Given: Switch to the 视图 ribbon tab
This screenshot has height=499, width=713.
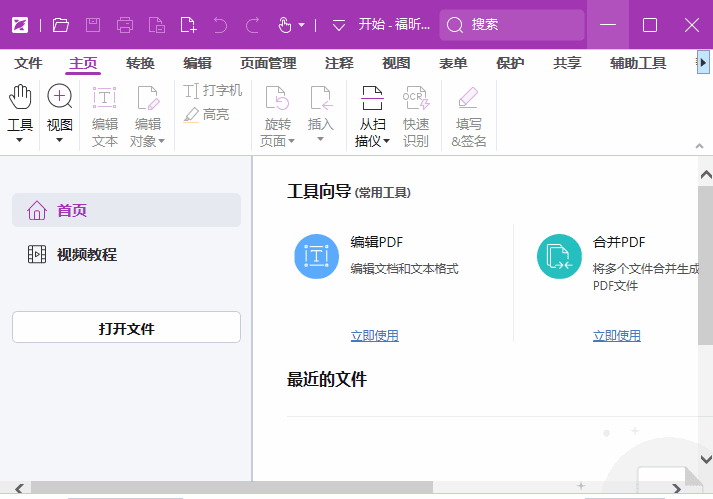Looking at the screenshot, I should [x=396, y=63].
